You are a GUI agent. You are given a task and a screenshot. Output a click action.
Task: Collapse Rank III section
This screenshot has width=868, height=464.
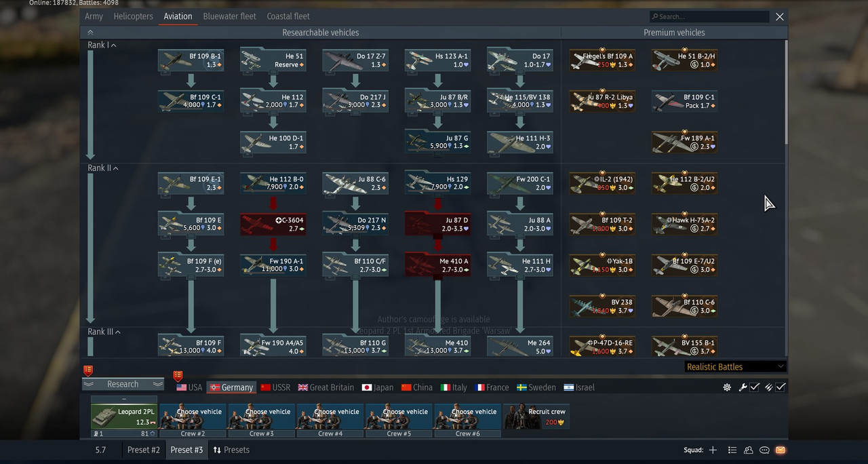point(118,332)
